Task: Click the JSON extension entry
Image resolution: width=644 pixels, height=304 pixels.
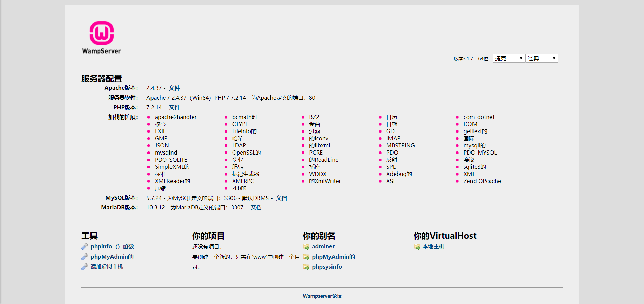Action: click(162, 145)
